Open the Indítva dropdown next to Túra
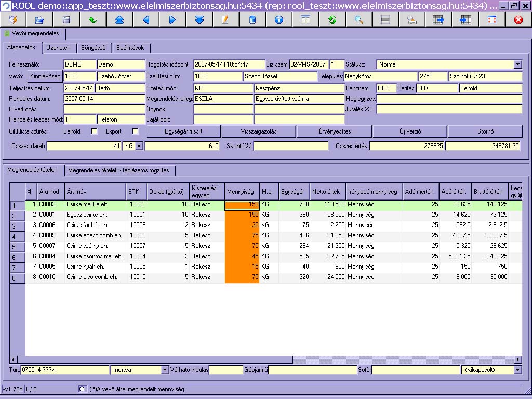Image resolution: width=532 pixels, height=399 pixels. (x=165, y=370)
